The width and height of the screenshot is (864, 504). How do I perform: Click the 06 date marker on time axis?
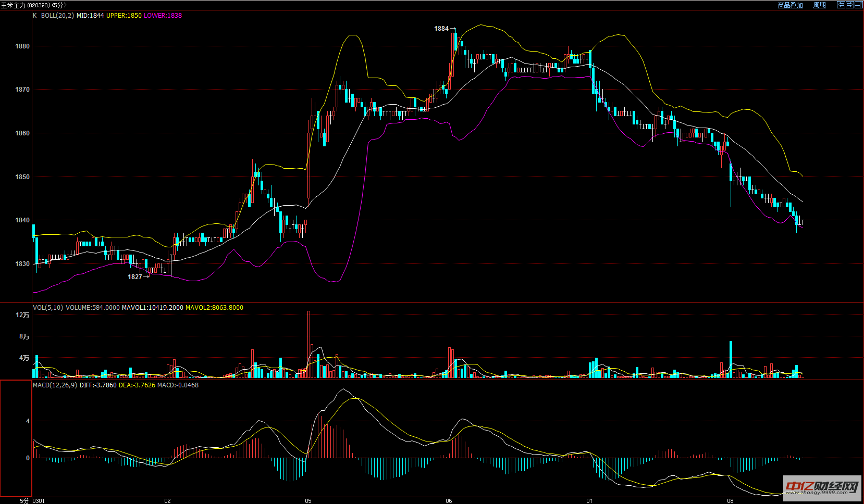coord(449,501)
